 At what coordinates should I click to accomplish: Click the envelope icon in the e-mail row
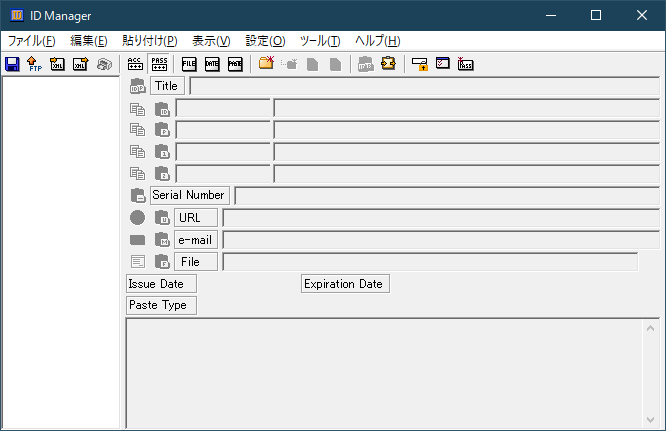coord(137,240)
